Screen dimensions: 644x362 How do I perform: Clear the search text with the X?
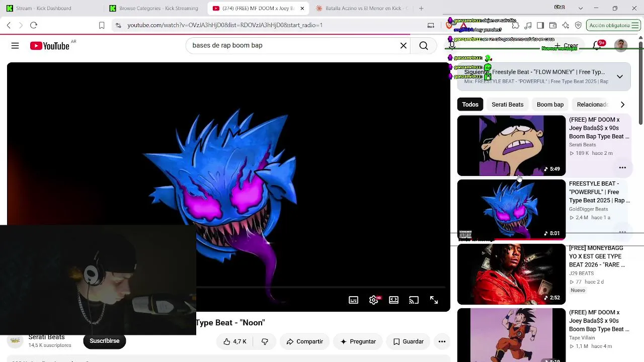click(404, 46)
